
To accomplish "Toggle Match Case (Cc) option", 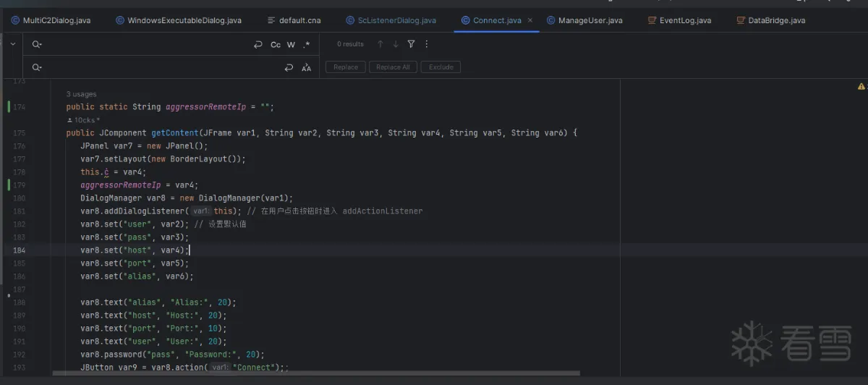I will pyautogui.click(x=276, y=44).
